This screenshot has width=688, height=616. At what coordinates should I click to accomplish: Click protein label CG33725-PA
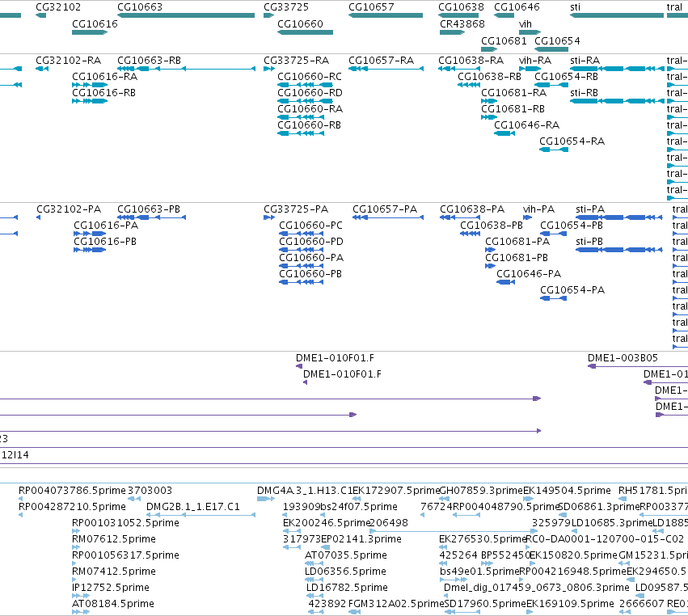pyautogui.click(x=296, y=209)
